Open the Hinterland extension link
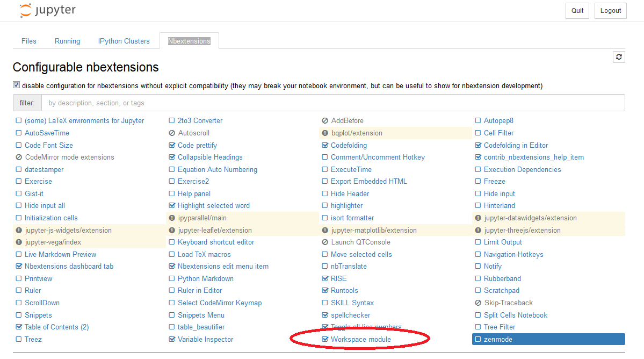644x359 pixels. click(499, 206)
